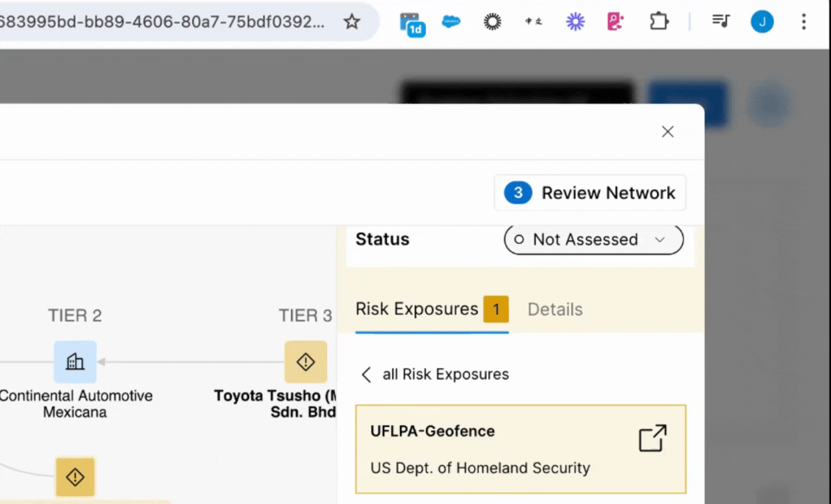Click the Salesforce cloud extension icon
Image resolution: width=831 pixels, height=504 pixels.
[x=451, y=22]
